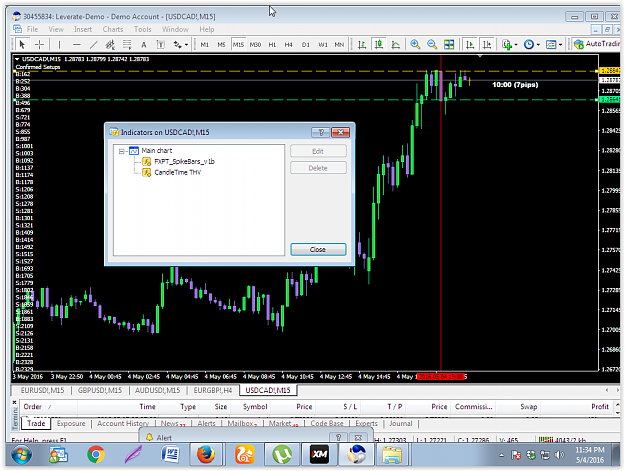Switch chart to line chart
Image resolution: width=625 pixels, height=471 pixels.
pyautogui.click(x=395, y=44)
